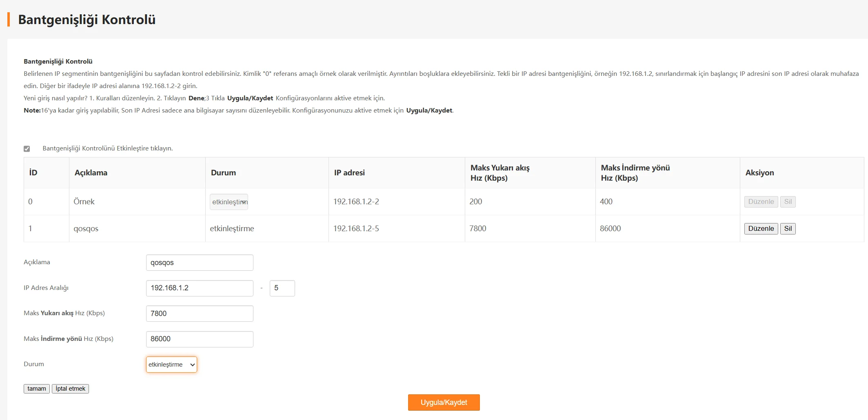Focus the Maks İndirme yönü Hız input
Image resolution: width=868 pixels, height=420 pixels.
200,339
